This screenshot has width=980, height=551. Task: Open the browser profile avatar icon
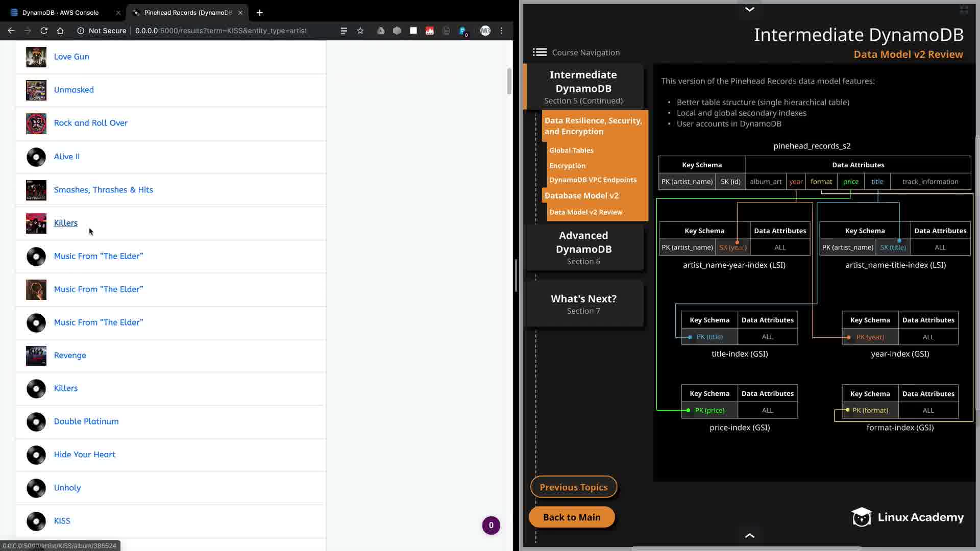click(485, 31)
